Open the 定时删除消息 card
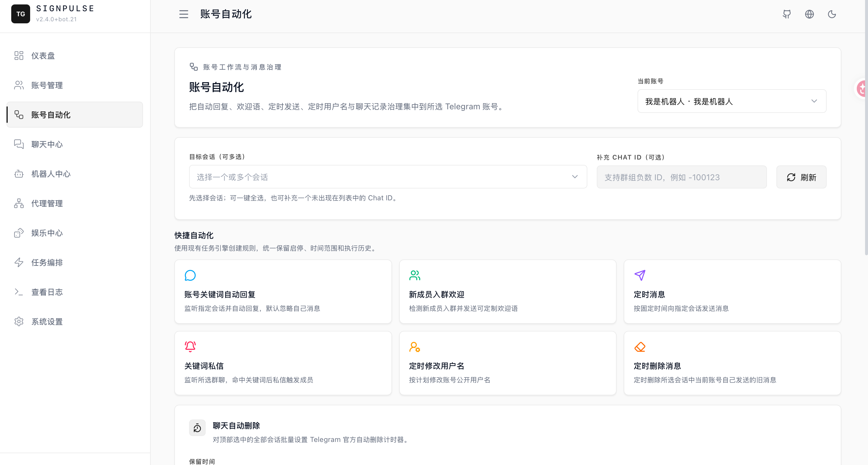 [x=732, y=363]
